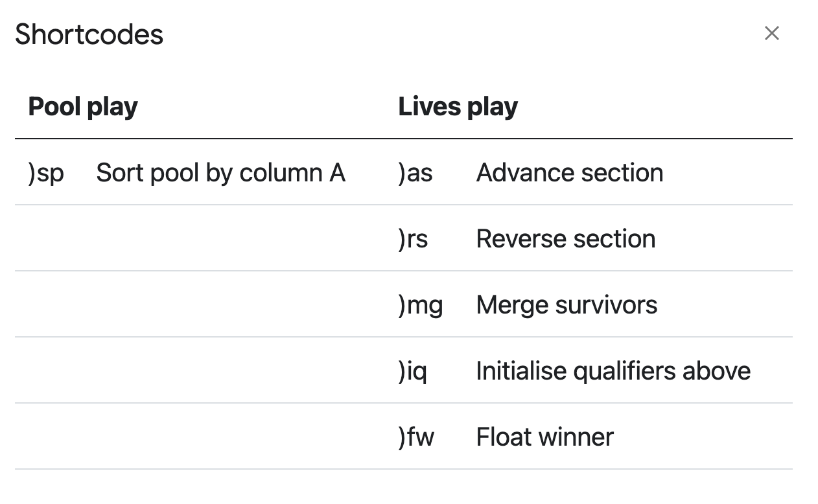This screenshot has width=818, height=504.
Task: Click the Reverse section description
Action: [x=565, y=239]
